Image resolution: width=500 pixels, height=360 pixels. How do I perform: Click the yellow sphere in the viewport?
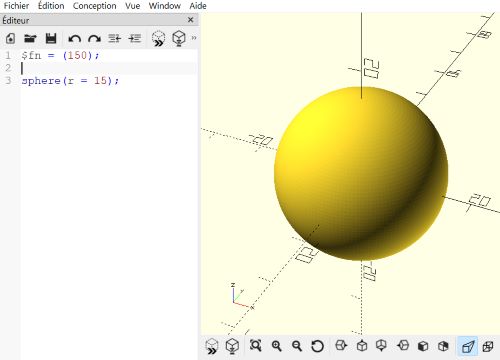point(361,173)
